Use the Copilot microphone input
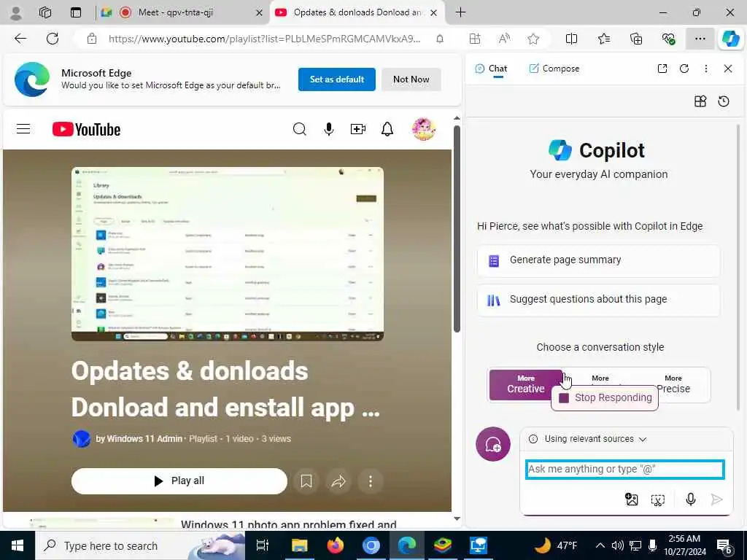 690,499
